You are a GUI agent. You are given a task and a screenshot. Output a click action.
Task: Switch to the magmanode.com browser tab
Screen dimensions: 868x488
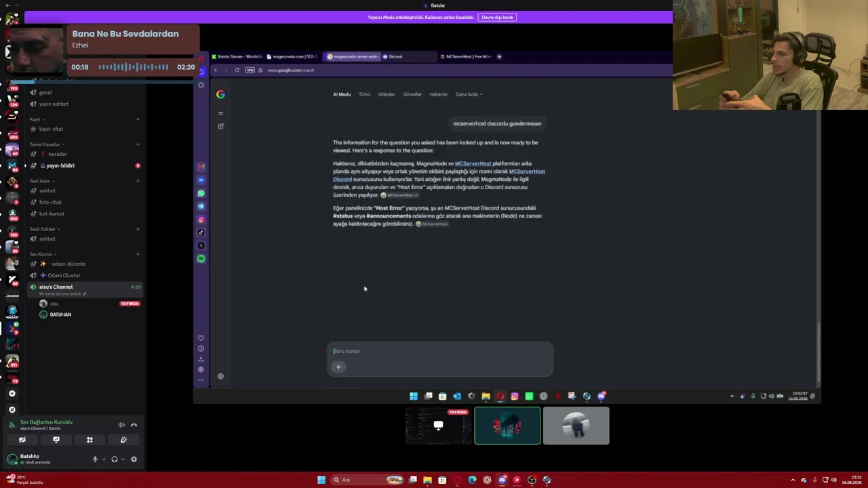point(292,56)
